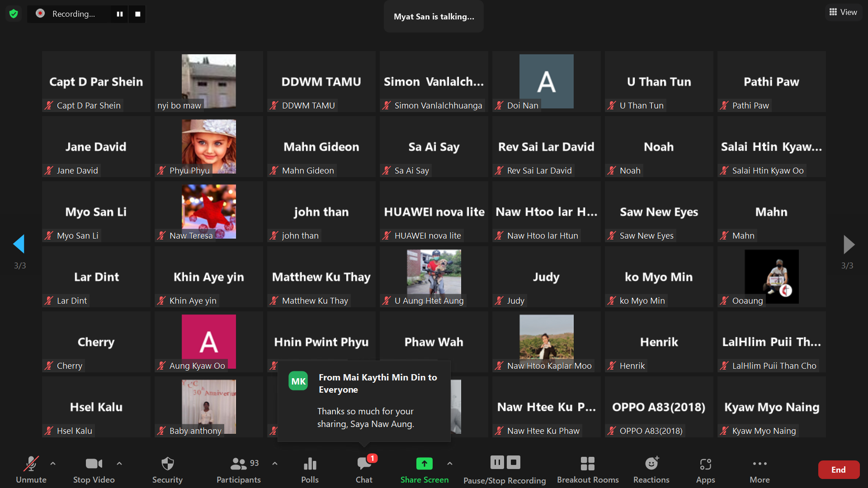Open the Reactions menu
This screenshot has width=868, height=488.
pyautogui.click(x=651, y=464)
